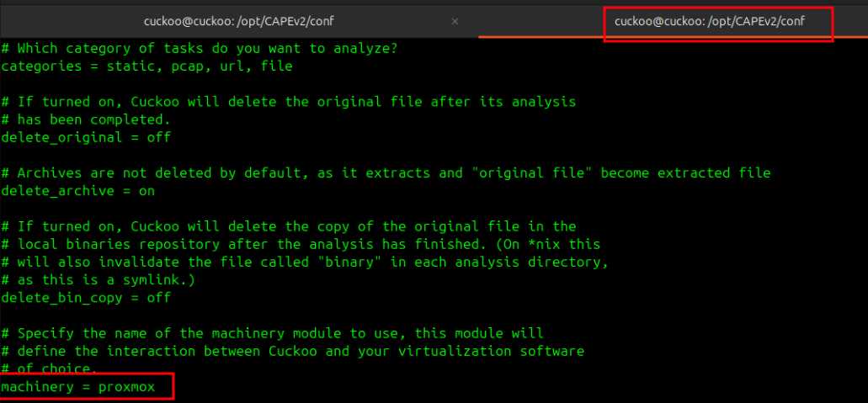Place cursor on 'categories = static' line
This screenshot has width=868, height=403.
[x=84, y=66]
